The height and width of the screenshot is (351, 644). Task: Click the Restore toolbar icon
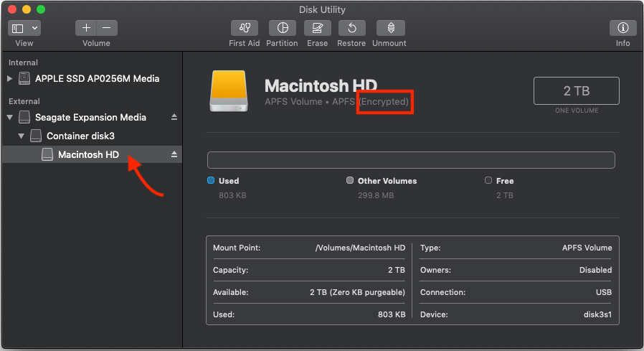pos(351,28)
